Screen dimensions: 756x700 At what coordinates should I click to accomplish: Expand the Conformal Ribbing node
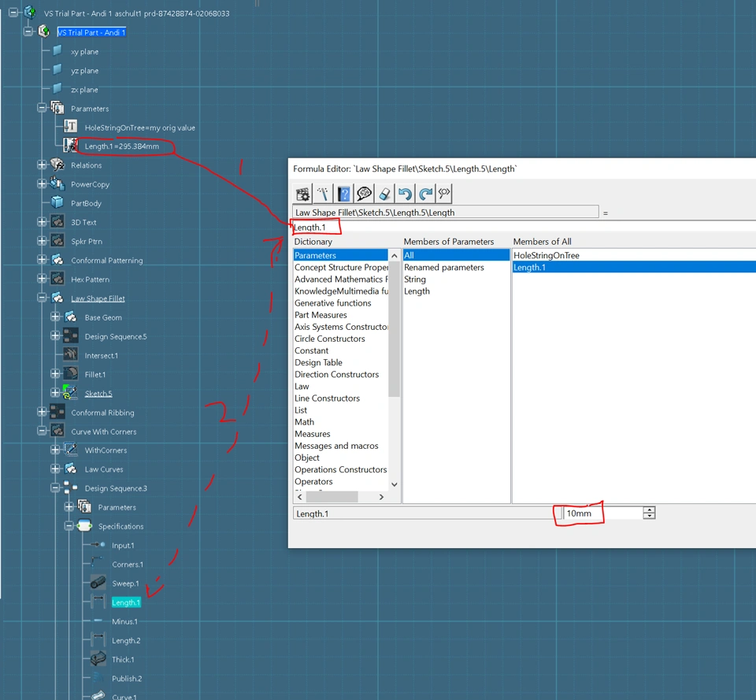pyautogui.click(x=42, y=412)
